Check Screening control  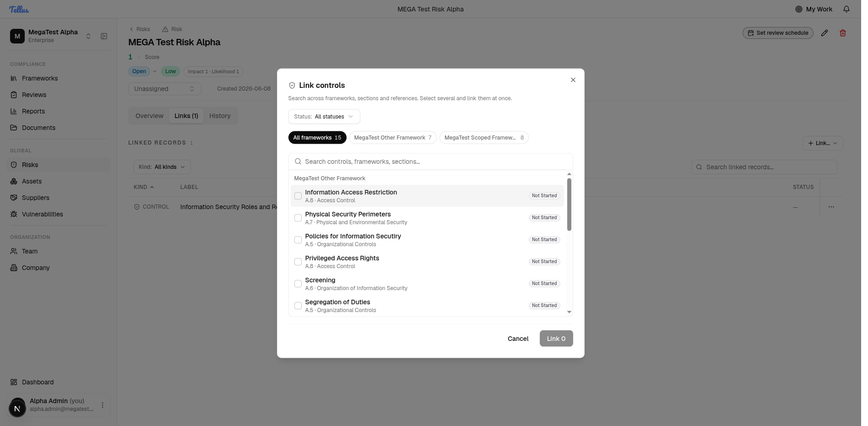coord(298,284)
